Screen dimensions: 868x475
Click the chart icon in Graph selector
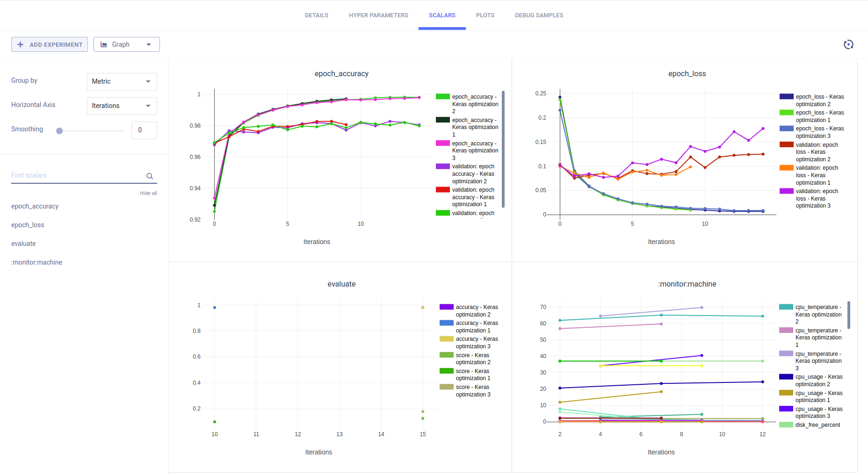[104, 44]
